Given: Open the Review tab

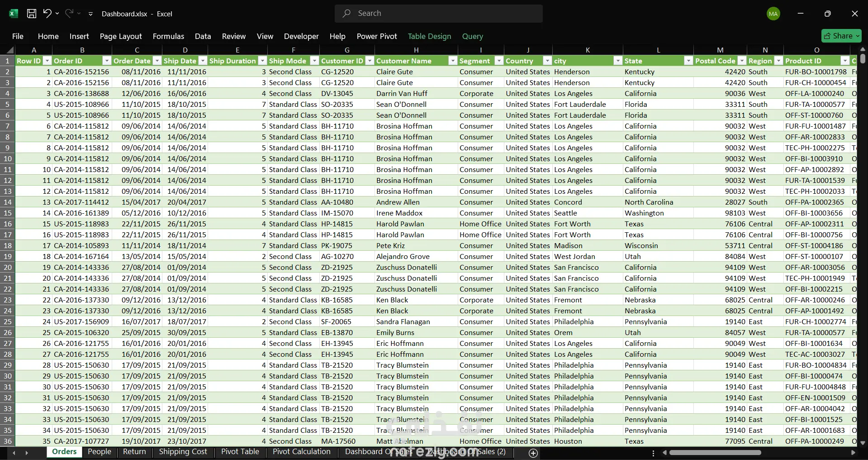Looking at the screenshot, I should tap(234, 36).
